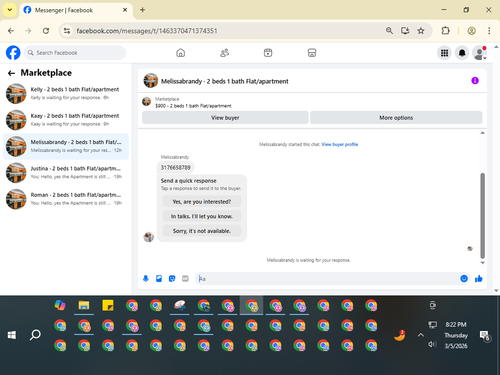Viewport: 500px width, 375px height.
Task: Open the Chrome profile icon
Action: [471, 31]
